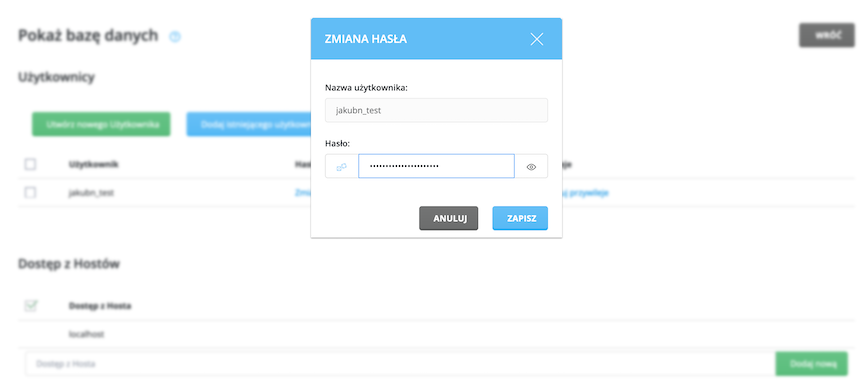Show password with the eye icon
Image resolution: width=864 pixels, height=392 pixels.
[531, 167]
